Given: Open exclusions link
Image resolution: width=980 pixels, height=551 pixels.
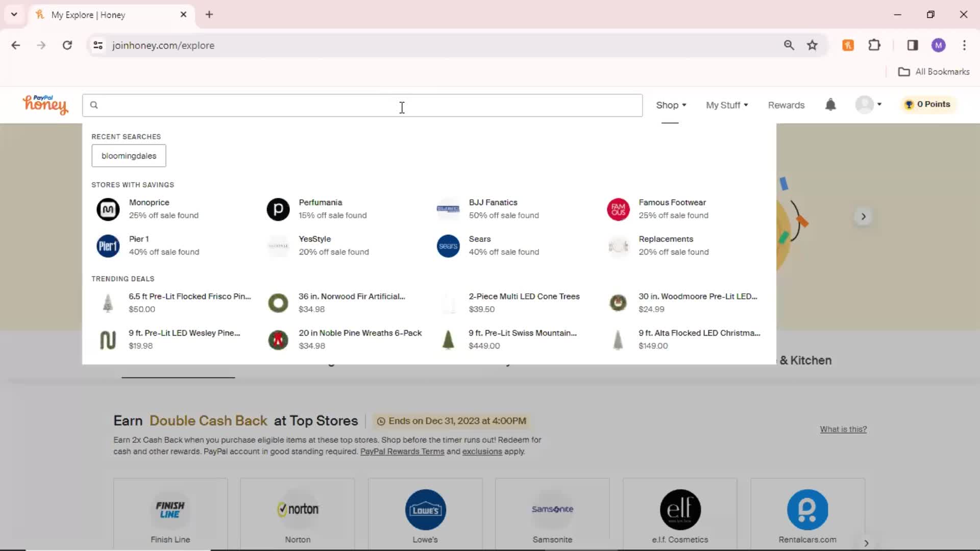Looking at the screenshot, I should [x=482, y=452].
